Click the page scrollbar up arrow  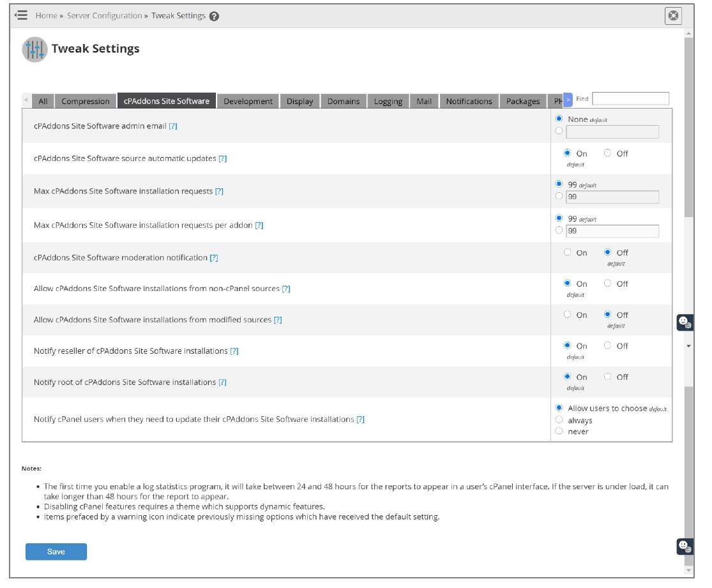click(689, 34)
